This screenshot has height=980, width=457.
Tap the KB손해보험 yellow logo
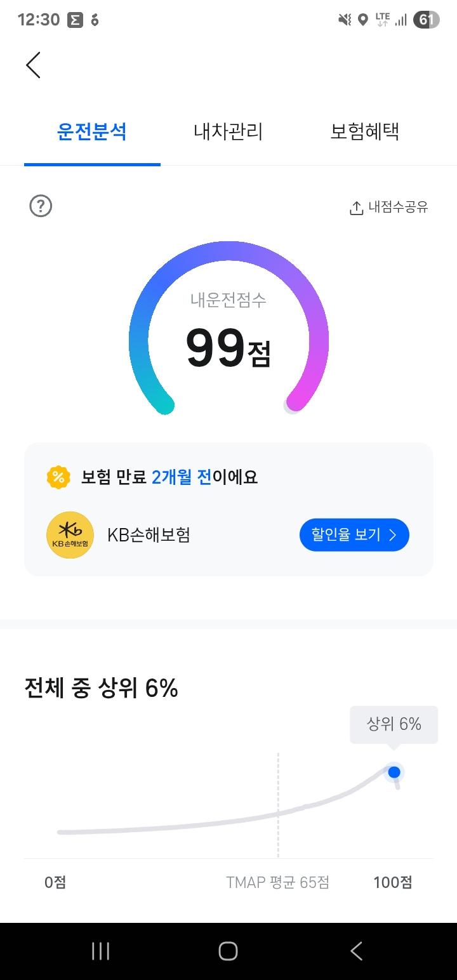pyautogui.click(x=70, y=535)
